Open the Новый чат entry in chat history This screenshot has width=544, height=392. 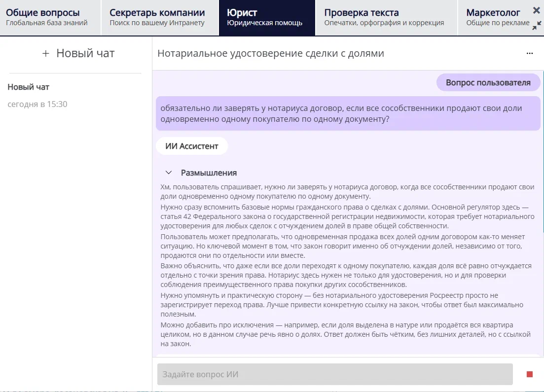(29, 87)
